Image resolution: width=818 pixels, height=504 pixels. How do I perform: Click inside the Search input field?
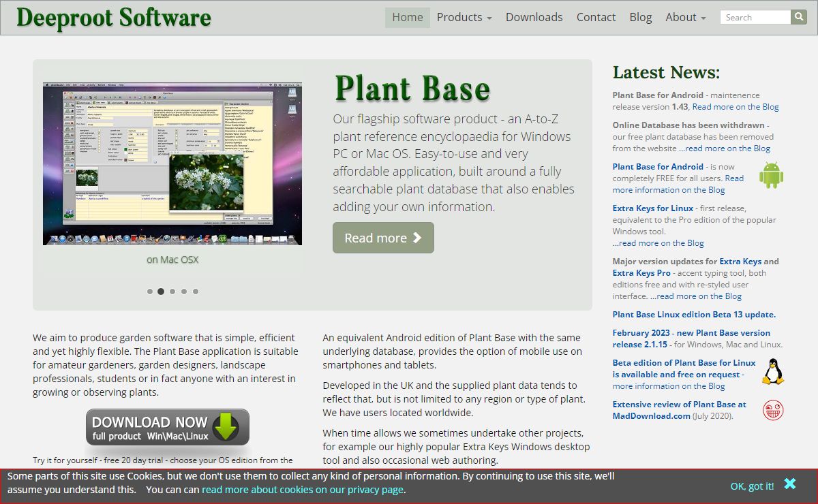pos(755,17)
